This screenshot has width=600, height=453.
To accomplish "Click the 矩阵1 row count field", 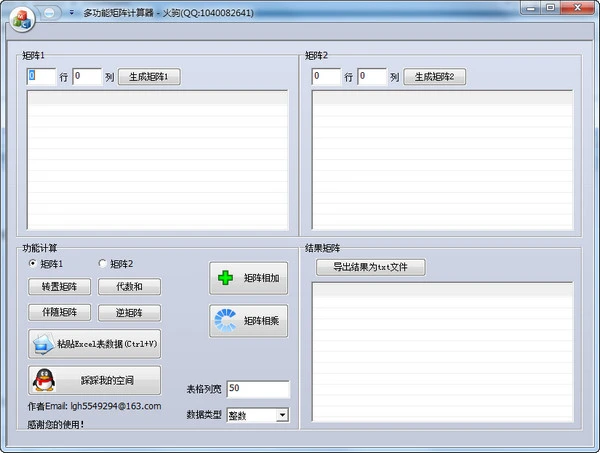I will (41, 76).
